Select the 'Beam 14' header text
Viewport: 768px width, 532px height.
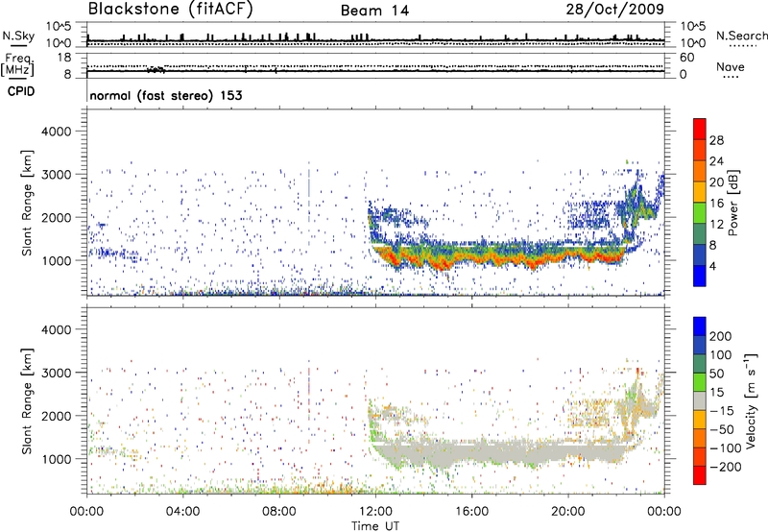[374, 11]
